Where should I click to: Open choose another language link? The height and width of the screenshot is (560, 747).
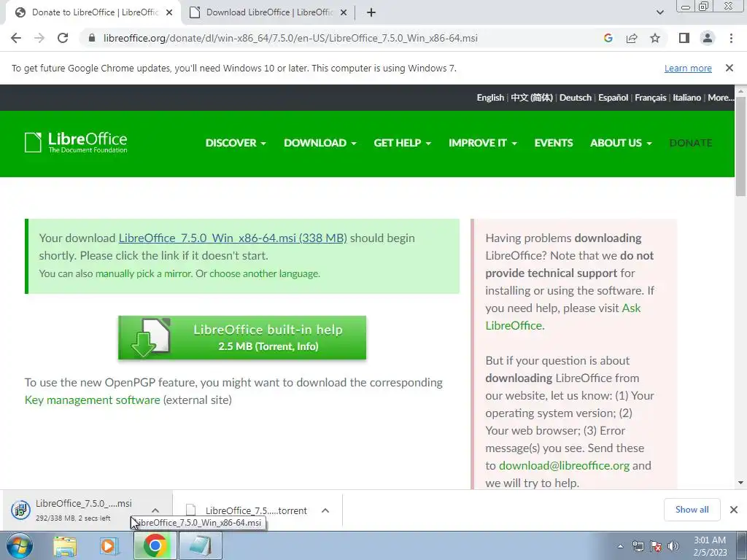[x=264, y=274]
